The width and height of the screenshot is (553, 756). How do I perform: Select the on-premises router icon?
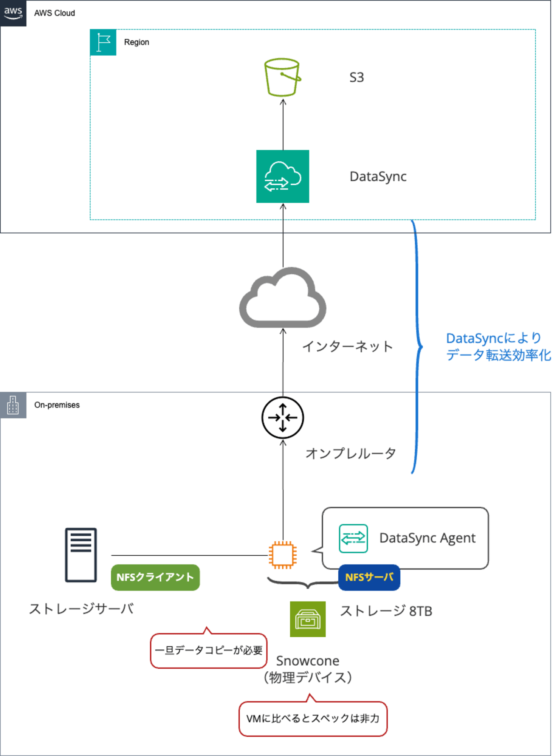pos(283,418)
